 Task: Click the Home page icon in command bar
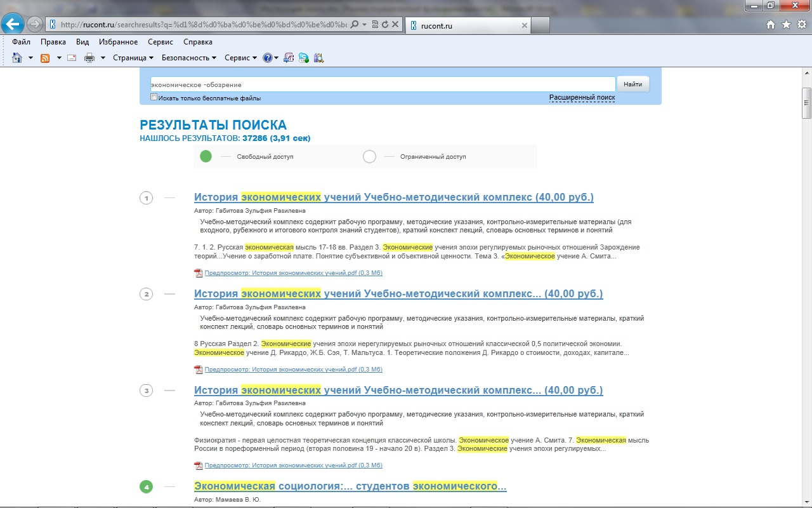[x=17, y=58]
